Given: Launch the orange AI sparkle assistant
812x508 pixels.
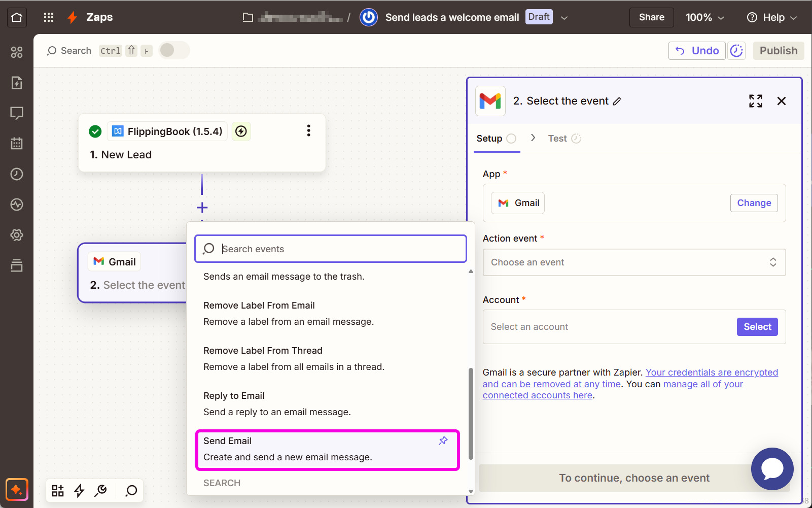Looking at the screenshot, I should pyautogui.click(x=17, y=490).
